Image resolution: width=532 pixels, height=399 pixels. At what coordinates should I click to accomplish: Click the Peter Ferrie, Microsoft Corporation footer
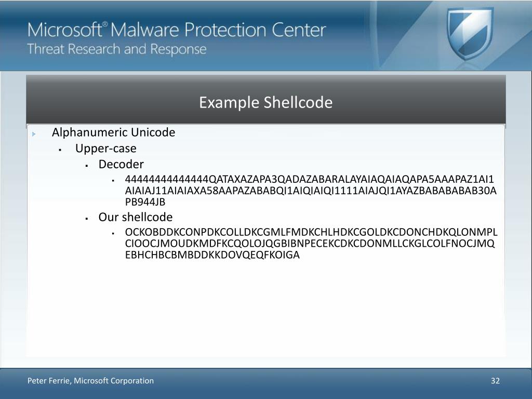pos(90,381)
